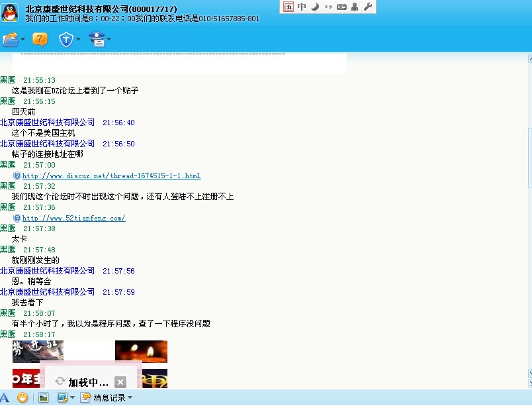The width and height of the screenshot is (532, 406).
Task: Expand the report icon dropdown arrow
Action: click(109, 39)
